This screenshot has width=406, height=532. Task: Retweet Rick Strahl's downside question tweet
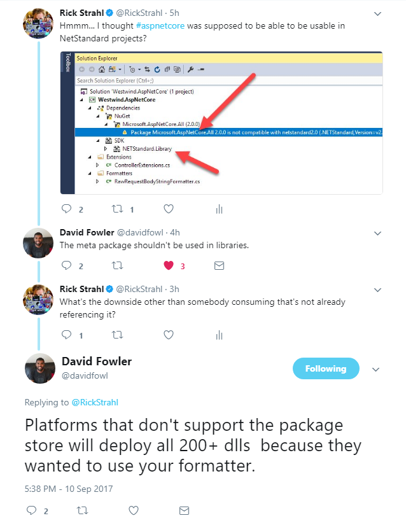pos(117,335)
